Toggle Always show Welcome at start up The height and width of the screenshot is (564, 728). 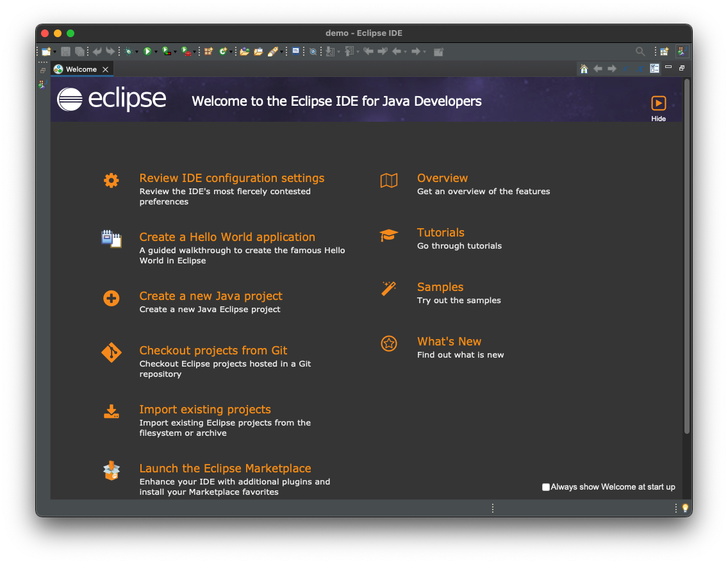546,487
